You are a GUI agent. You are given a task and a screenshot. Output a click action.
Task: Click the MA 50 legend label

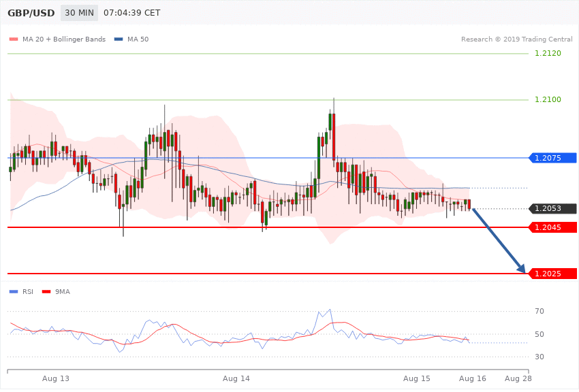click(138, 39)
